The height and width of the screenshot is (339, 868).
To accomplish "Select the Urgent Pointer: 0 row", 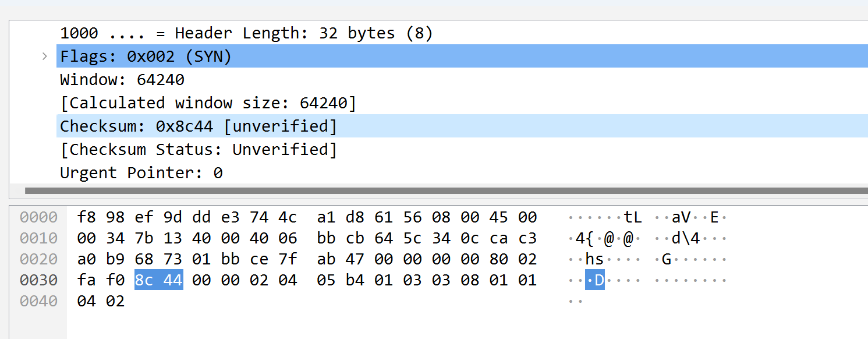I will 462,173.
